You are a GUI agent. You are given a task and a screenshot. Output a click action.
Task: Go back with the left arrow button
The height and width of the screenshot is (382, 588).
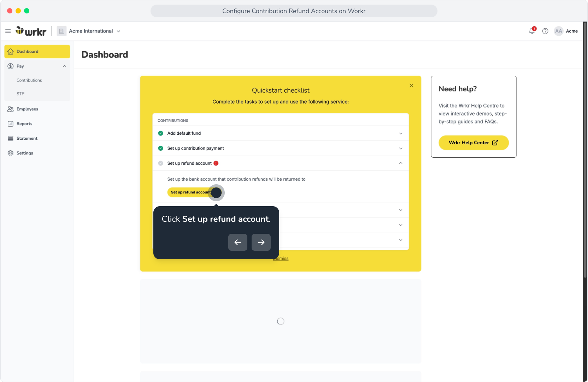point(238,242)
